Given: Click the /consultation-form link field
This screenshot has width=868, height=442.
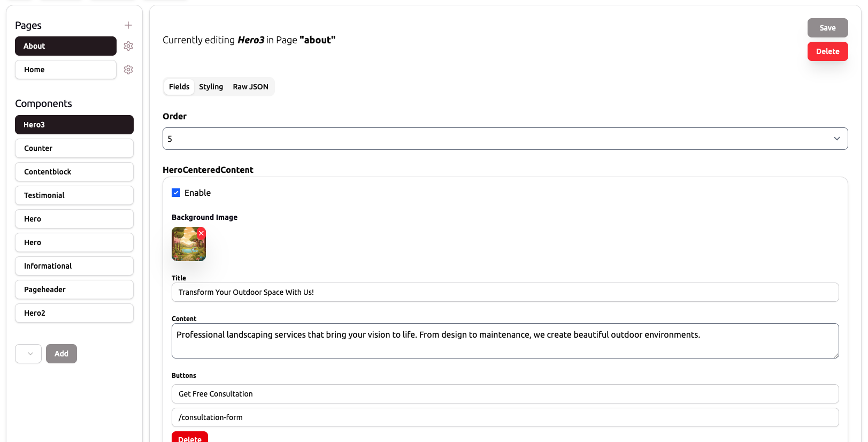Looking at the screenshot, I should [505, 417].
